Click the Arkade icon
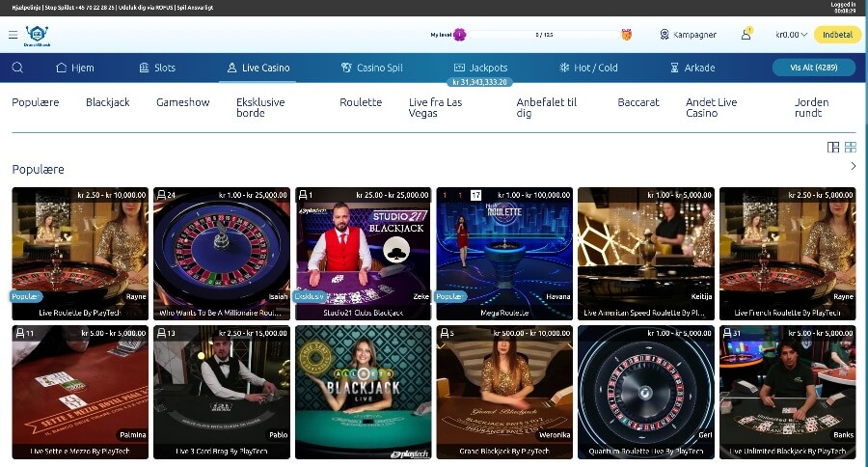This screenshot has height=467, width=868. click(674, 68)
